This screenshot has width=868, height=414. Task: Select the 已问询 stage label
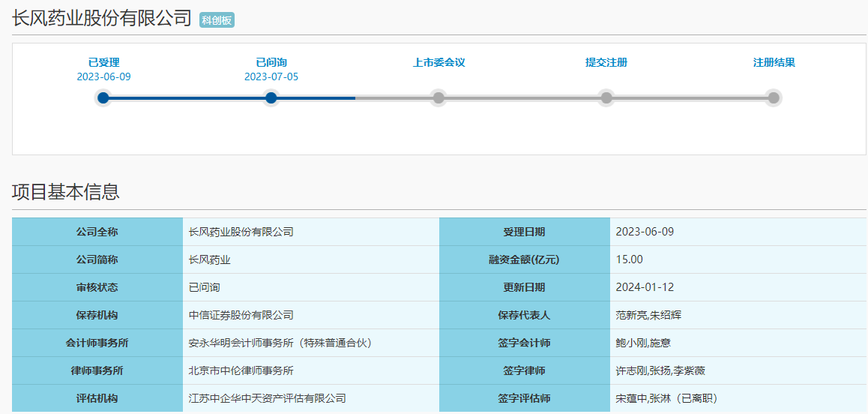click(x=271, y=62)
